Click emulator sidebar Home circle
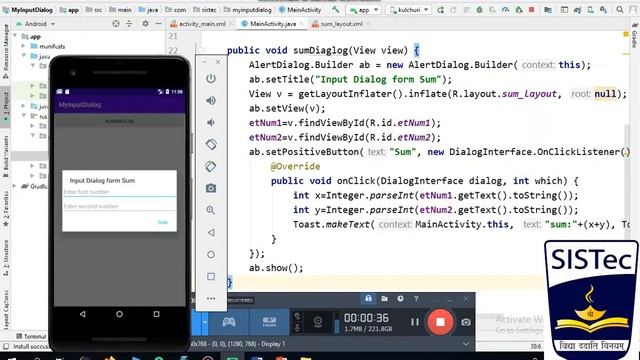This screenshot has height=360, width=640. 211,254
